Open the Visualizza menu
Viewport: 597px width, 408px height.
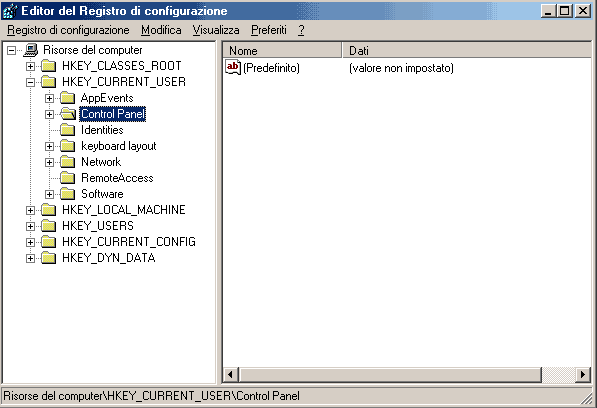pos(216,30)
